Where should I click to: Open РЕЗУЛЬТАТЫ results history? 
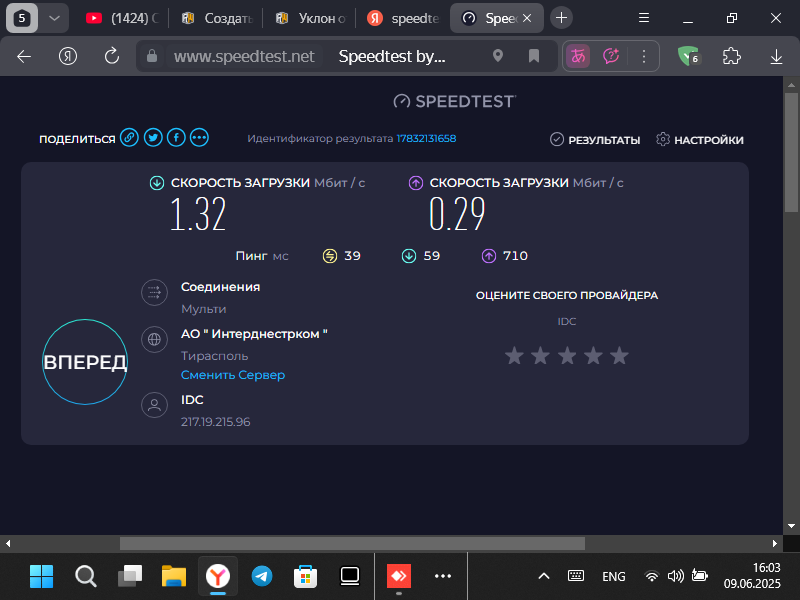tap(595, 140)
